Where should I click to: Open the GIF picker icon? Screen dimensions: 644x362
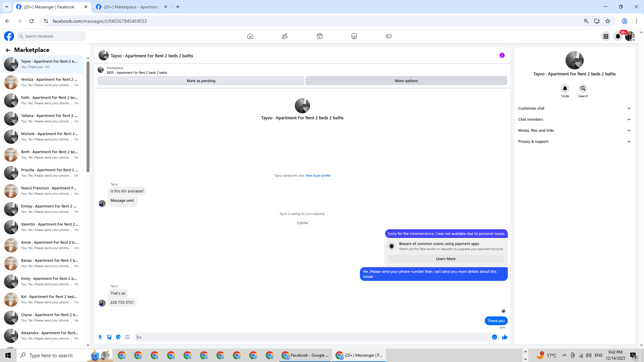point(127,337)
